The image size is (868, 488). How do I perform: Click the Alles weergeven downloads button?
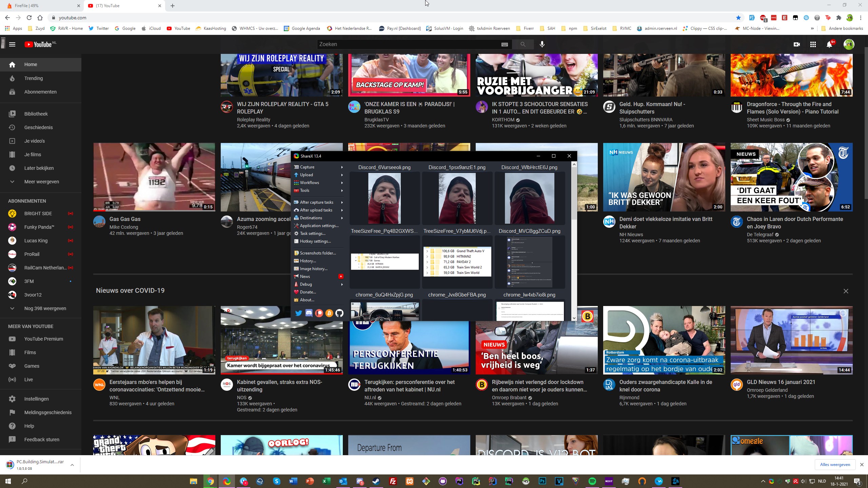coord(835,465)
